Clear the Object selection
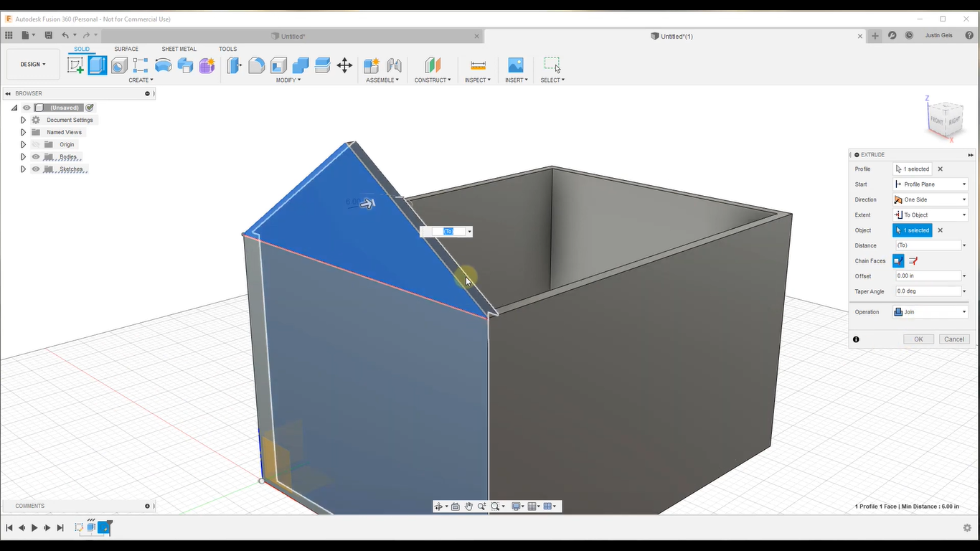This screenshot has height=551, width=980. pos(941,230)
